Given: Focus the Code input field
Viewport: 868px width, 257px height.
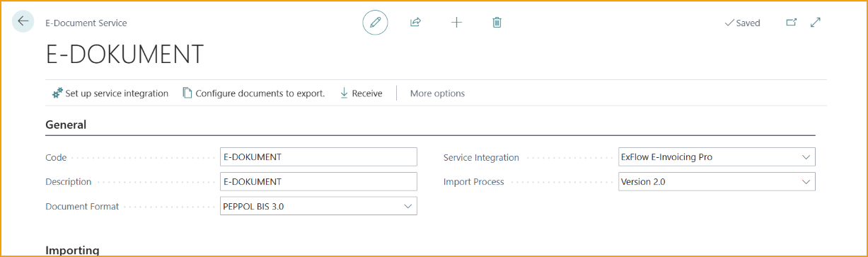Looking at the screenshot, I should 318,157.
